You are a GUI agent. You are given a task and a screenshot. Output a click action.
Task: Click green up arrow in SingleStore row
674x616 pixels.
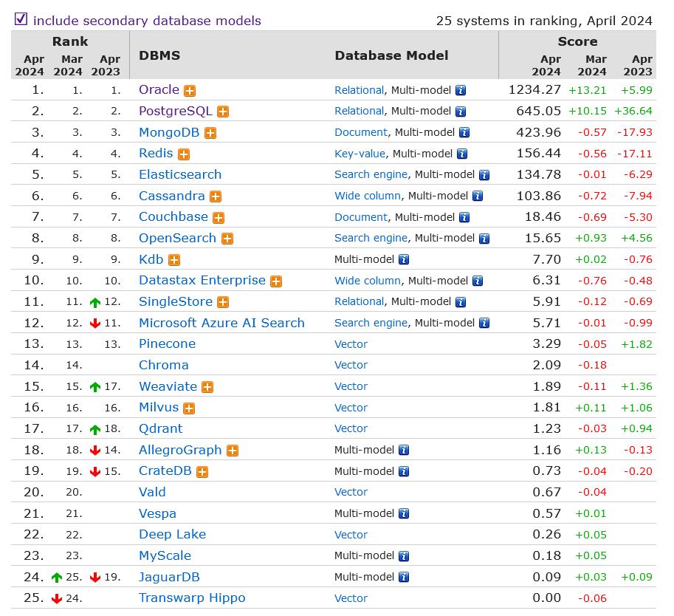pos(95,303)
